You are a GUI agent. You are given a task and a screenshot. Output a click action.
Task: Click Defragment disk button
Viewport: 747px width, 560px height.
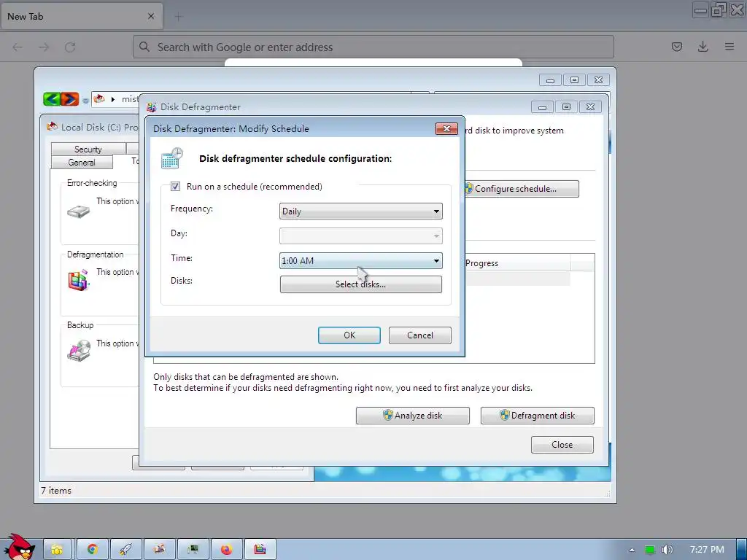point(538,415)
